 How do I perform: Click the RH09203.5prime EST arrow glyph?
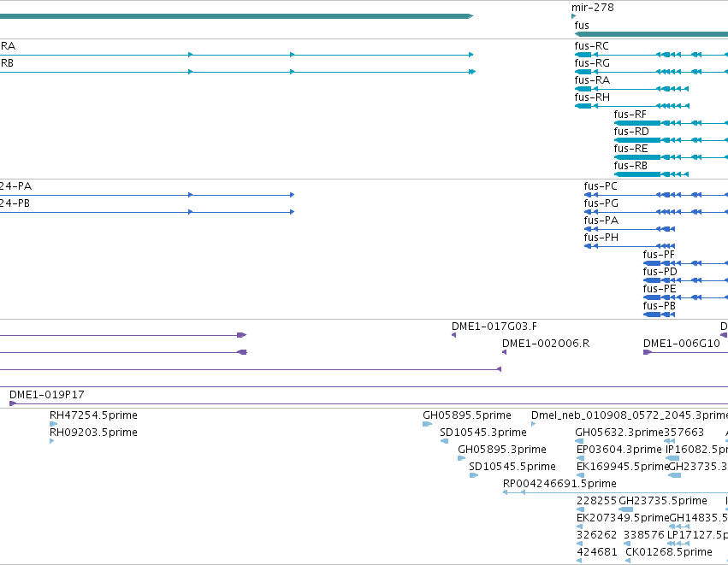point(51,441)
